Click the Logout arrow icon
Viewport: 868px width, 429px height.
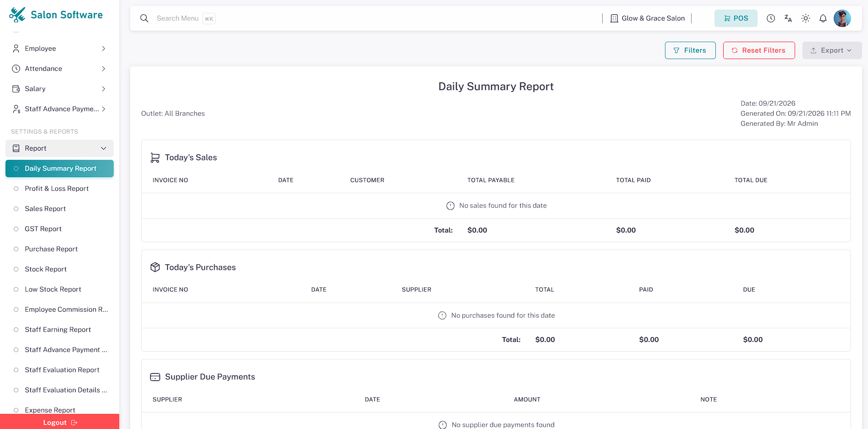[x=74, y=423]
